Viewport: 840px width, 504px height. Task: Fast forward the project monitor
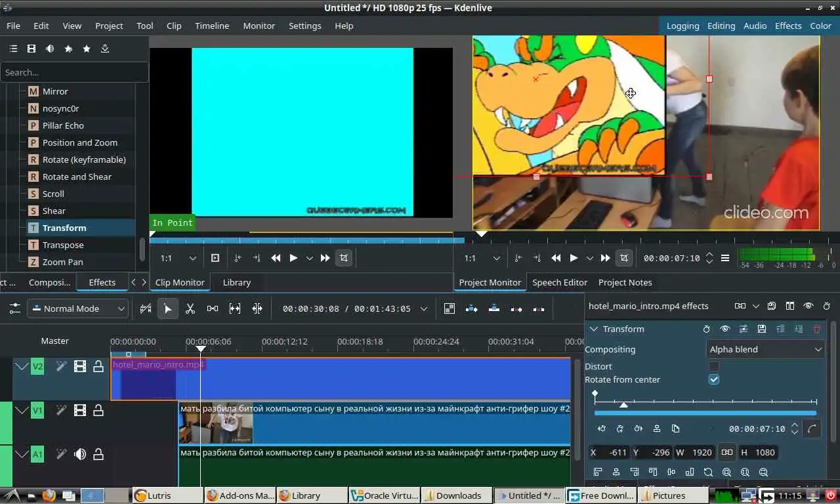[x=605, y=258]
